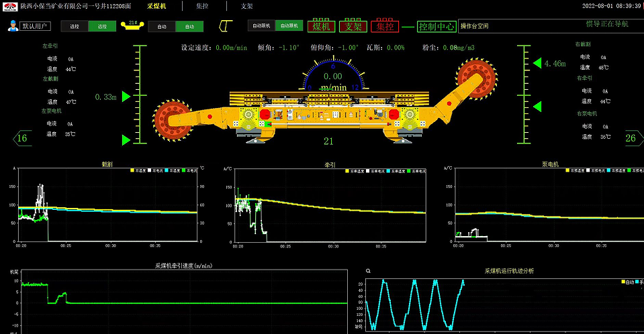Click the lower green marker on the right height scale

(537, 107)
